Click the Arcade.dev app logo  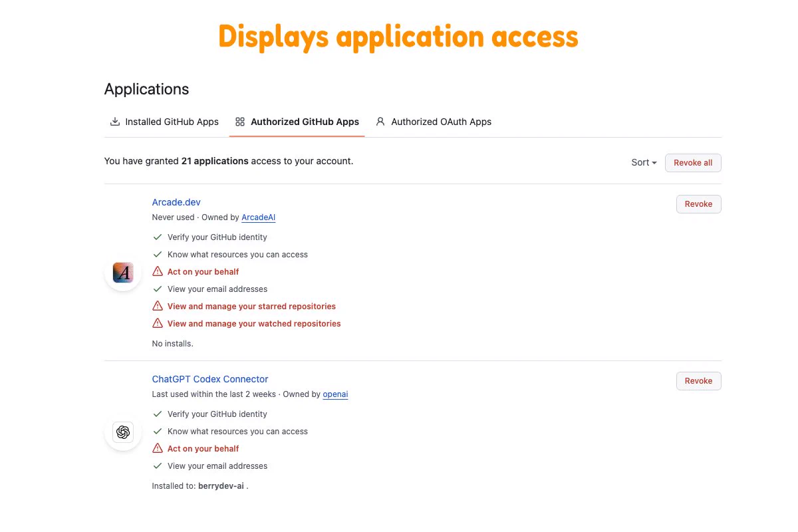click(123, 273)
